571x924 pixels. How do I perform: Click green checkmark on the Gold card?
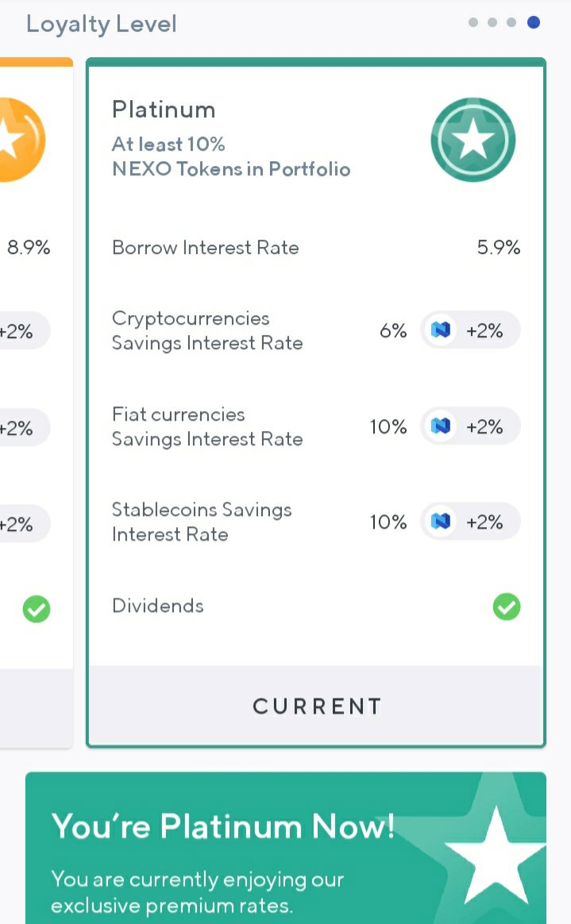[x=37, y=609]
